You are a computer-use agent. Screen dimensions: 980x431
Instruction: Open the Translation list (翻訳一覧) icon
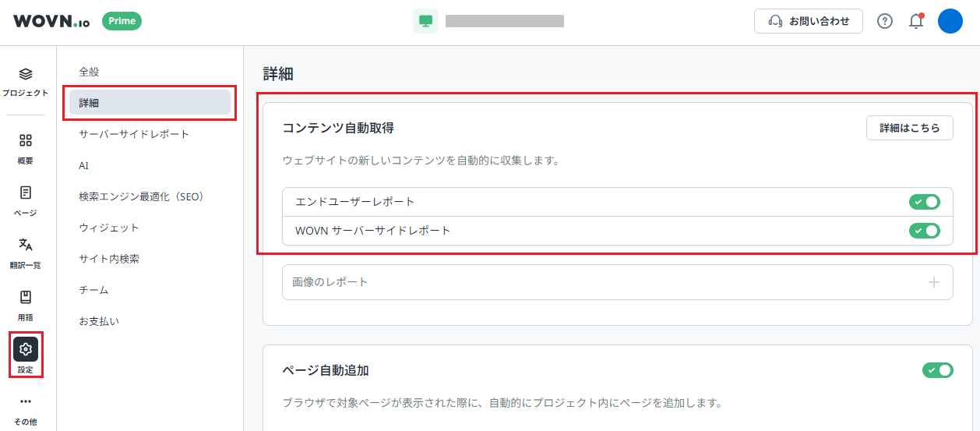[x=25, y=245]
